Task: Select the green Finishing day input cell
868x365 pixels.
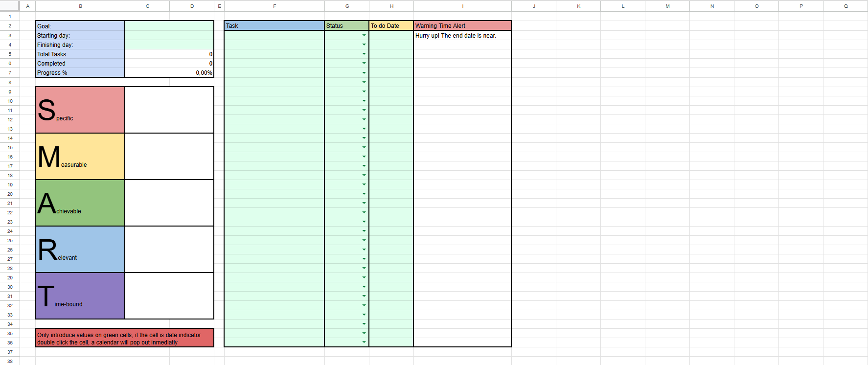Action: [169, 45]
